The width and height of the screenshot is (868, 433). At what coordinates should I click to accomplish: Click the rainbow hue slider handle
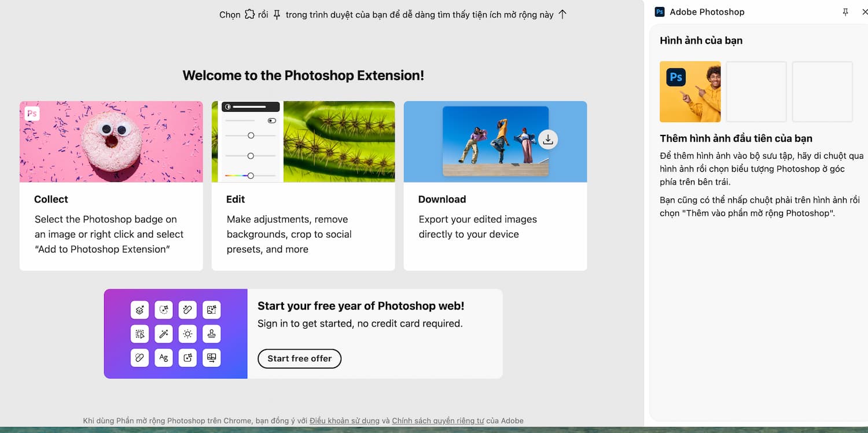pos(251,175)
